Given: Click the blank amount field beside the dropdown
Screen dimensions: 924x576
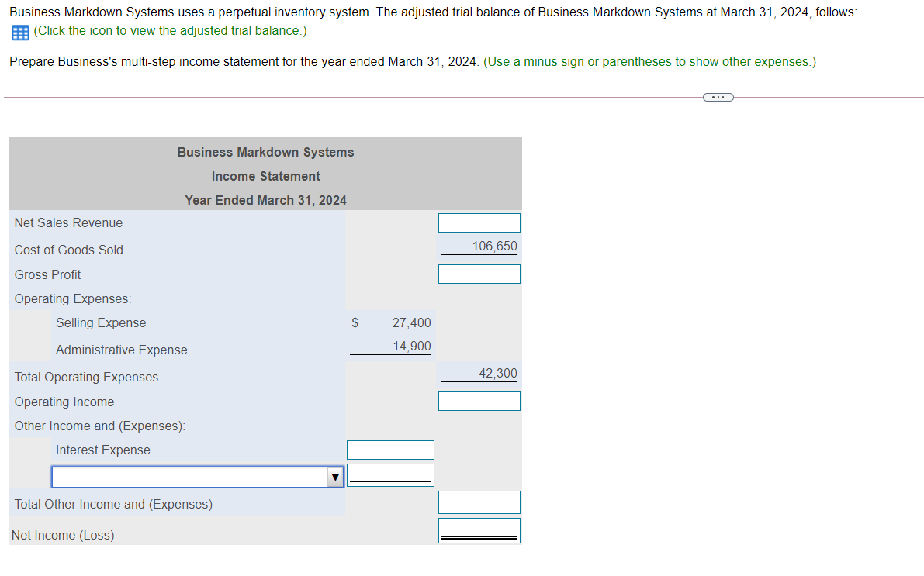Looking at the screenshot, I should tap(390, 474).
